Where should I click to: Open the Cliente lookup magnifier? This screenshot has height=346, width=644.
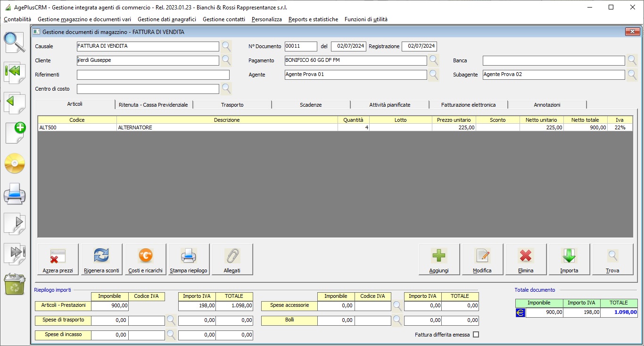pos(226,60)
